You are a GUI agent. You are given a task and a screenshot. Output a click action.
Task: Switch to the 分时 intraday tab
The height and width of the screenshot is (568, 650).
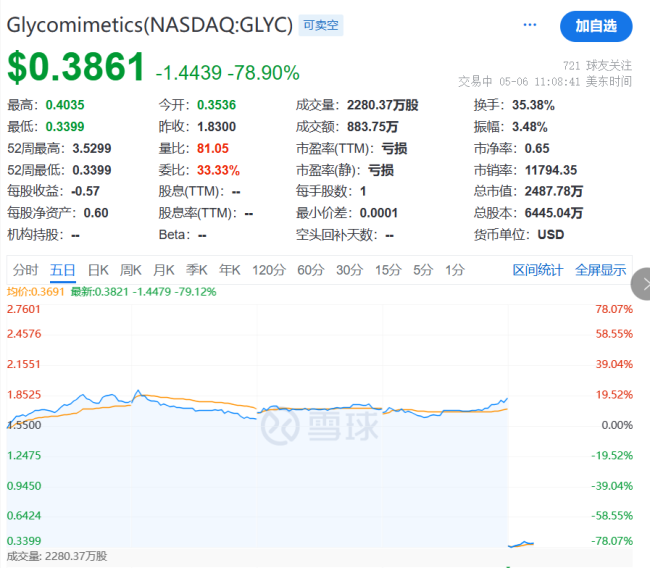25,270
